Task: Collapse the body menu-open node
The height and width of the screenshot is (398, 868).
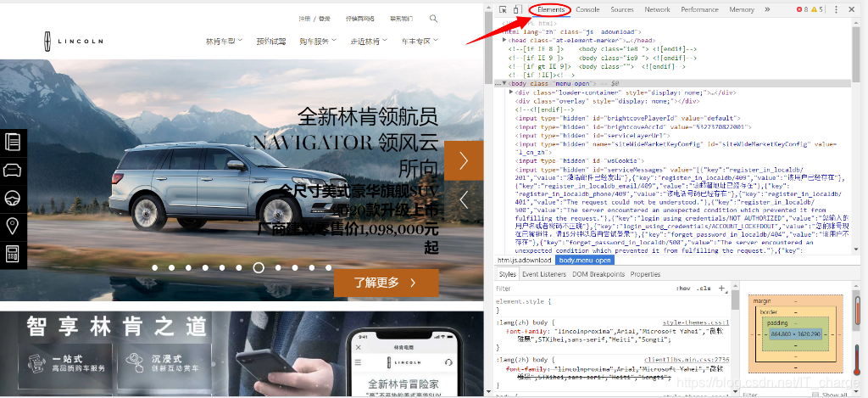Action: 504,83
